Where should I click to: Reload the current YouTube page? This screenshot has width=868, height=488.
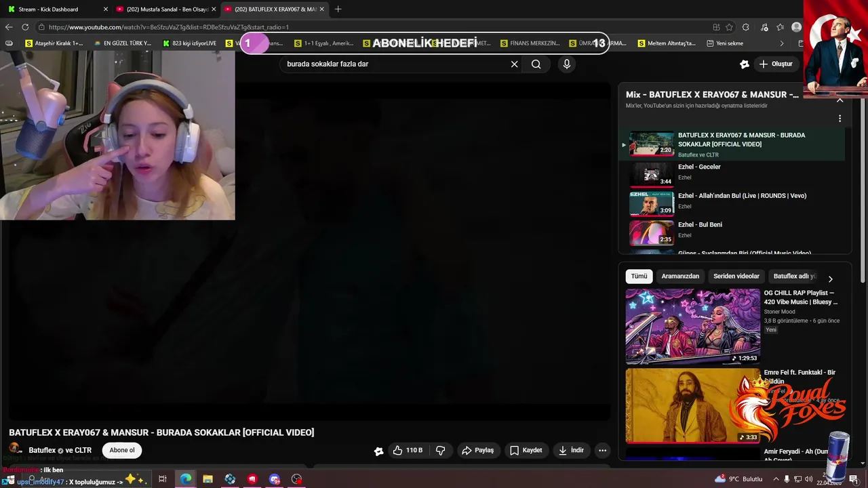[x=25, y=27]
